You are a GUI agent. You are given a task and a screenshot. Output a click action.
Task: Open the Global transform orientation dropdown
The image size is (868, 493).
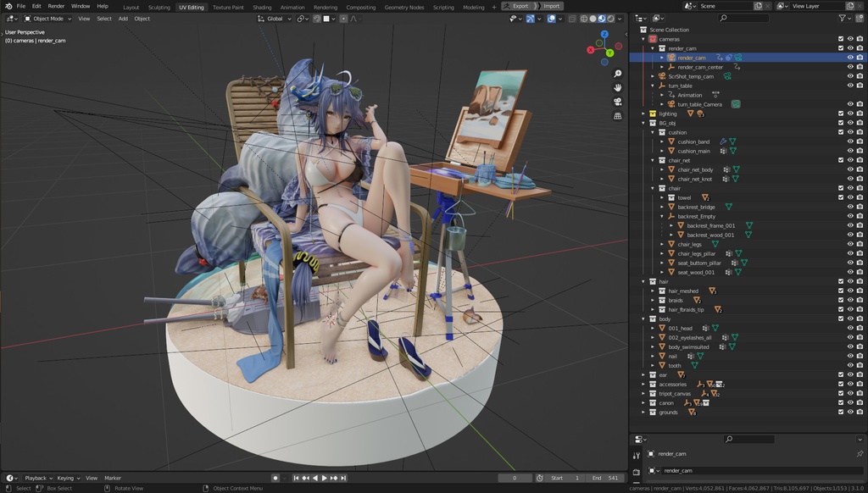tap(275, 19)
